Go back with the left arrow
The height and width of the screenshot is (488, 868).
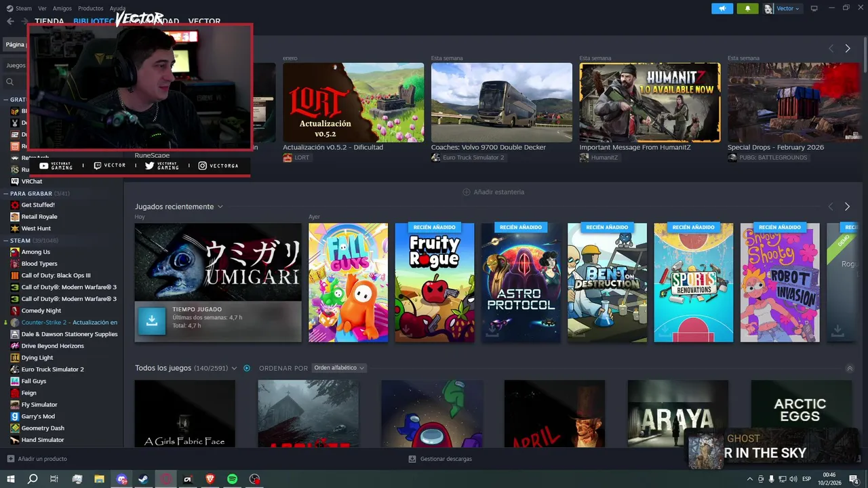10,21
